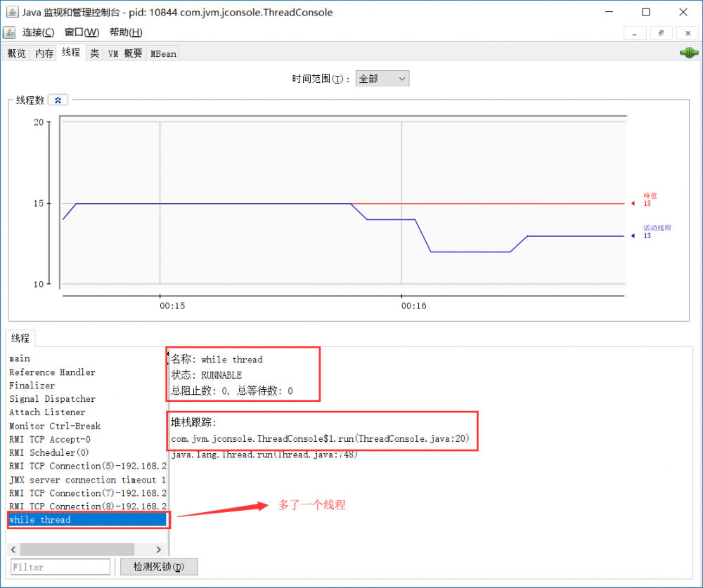Image resolution: width=703 pixels, height=588 pixels.
Task: Collapse the 线程数 chart panel
Action: pos(58,100)
